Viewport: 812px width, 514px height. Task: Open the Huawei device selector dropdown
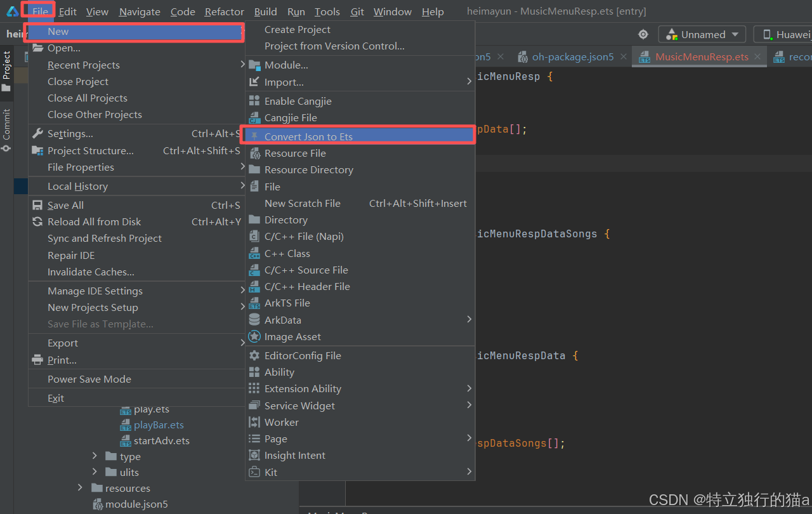(783, 34)
